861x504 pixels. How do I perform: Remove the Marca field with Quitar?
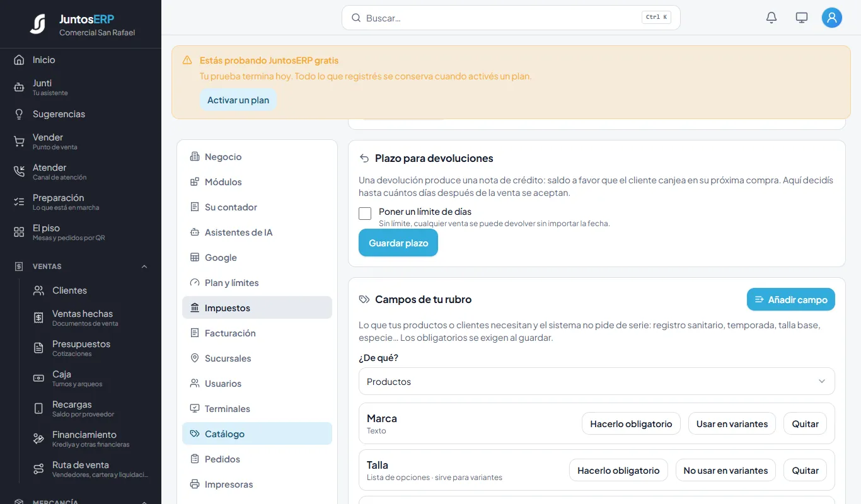click(805, 424)
